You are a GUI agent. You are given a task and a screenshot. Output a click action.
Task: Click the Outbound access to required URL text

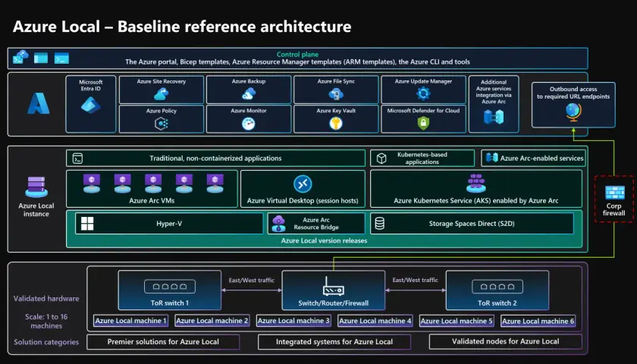point(573,93)
